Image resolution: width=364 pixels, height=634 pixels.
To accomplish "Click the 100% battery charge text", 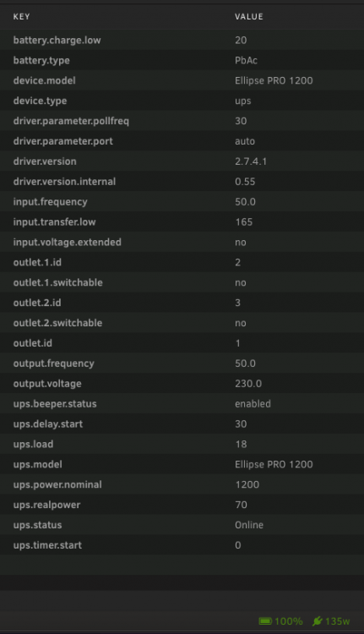I will coord(289,621).
